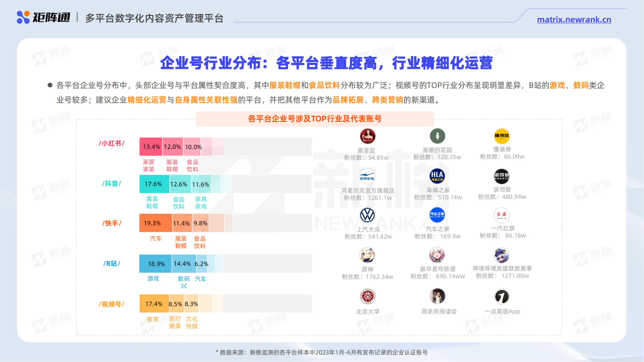Click the 小红书 10.0% bar segment

[x=192, y=147]
